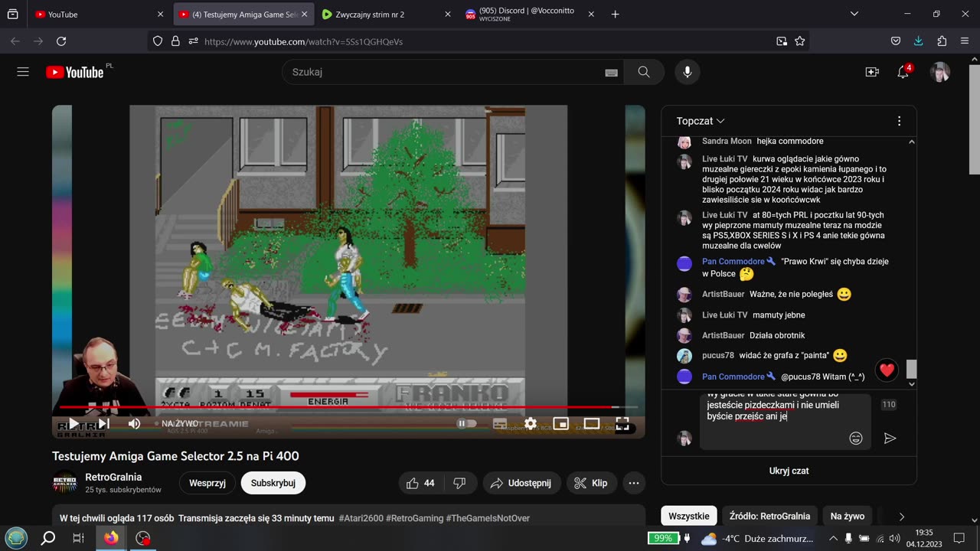Open the account avatar menu
980x551 pixels.
(940, 72)
